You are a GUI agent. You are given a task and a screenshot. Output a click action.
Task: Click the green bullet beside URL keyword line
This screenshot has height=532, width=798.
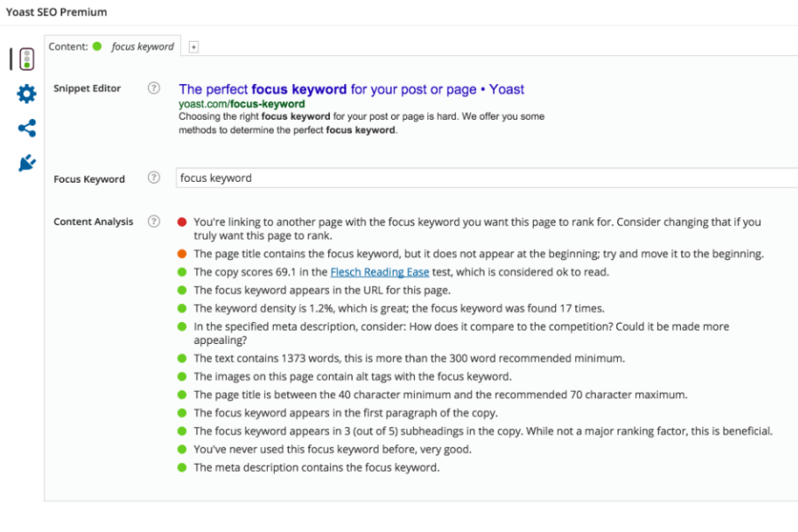182,290
